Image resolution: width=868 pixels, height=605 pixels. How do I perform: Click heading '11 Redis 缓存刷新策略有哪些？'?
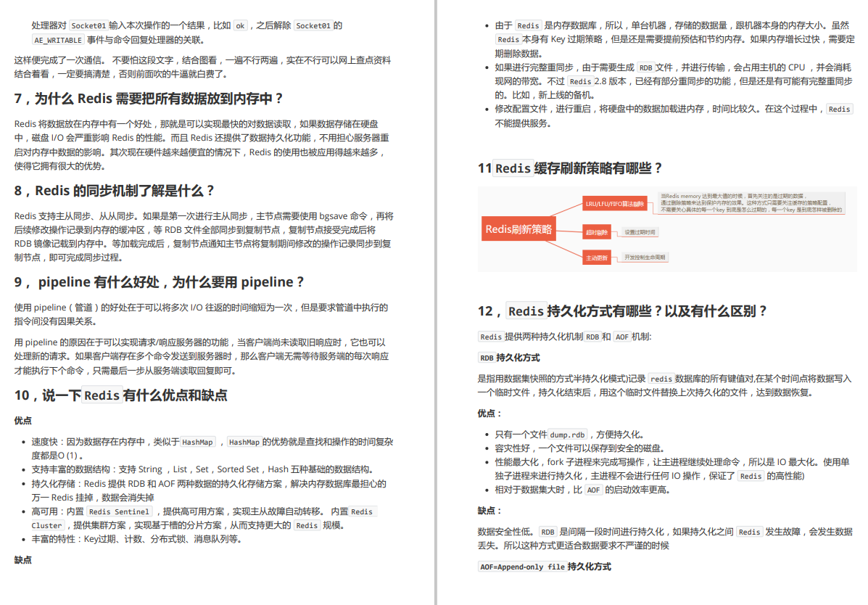(x=570, y=168)
